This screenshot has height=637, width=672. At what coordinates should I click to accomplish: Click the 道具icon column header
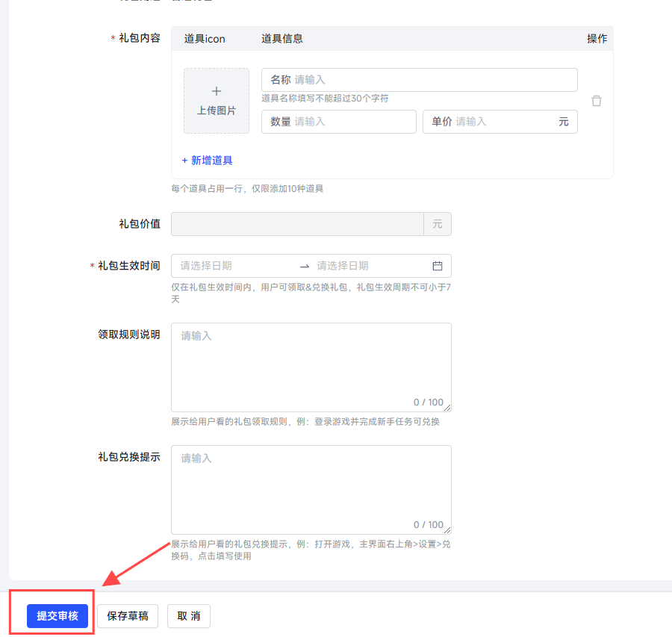pos(205,39)
